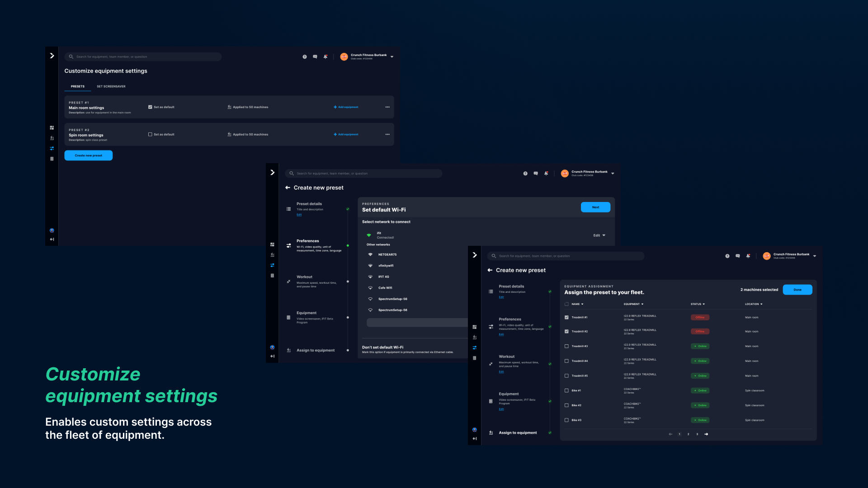Open help question mark icon in first window
868x488 pixels.
pyautogui.click(x=305, y=57)
